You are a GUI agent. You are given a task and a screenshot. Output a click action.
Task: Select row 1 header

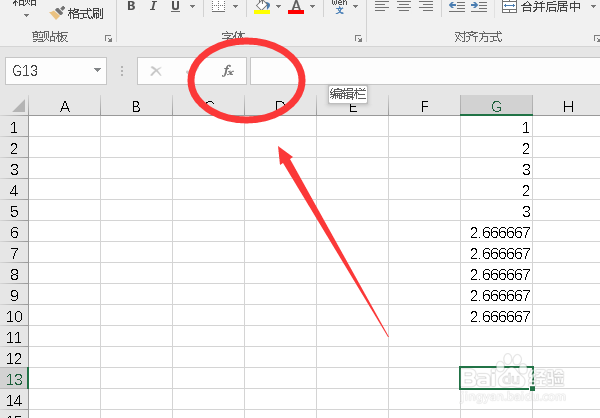(14, 127)
